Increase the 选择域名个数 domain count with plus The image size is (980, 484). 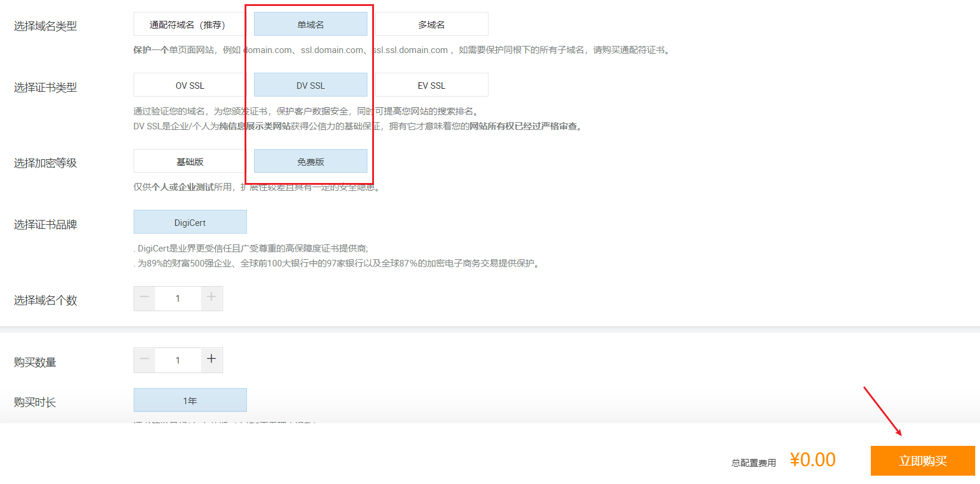[x=211, y=298]
